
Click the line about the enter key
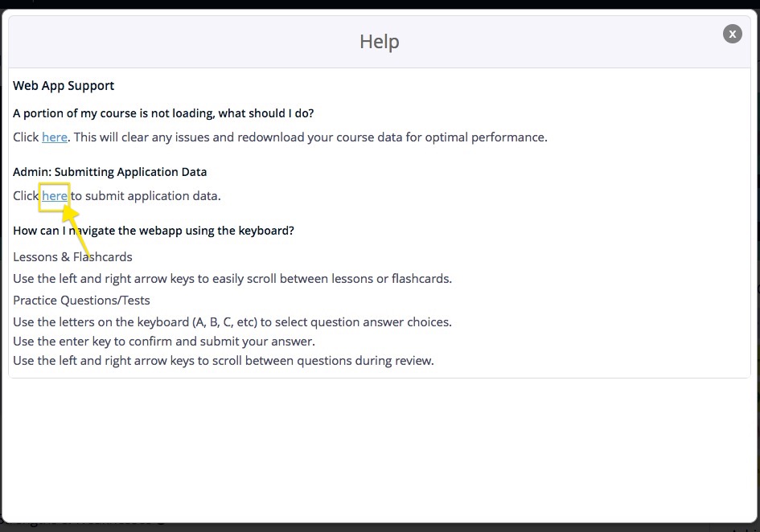pos(164,342)
